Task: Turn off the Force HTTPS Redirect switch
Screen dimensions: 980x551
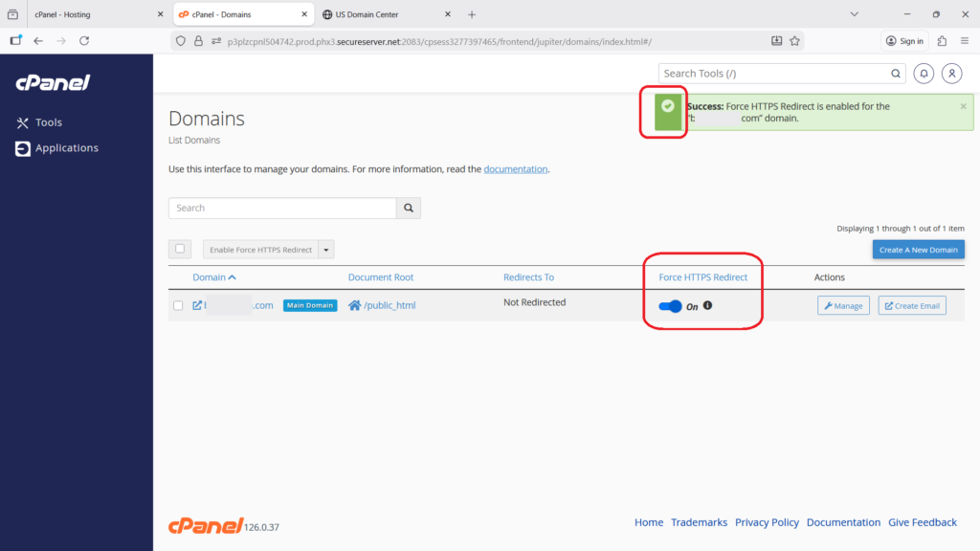Action: (x=671, y=306)
